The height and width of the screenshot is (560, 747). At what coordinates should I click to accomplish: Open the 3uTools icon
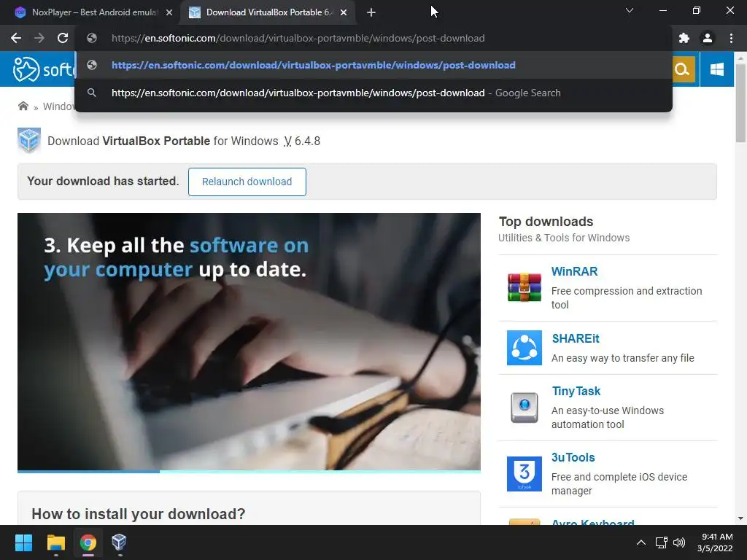point(524,474)
